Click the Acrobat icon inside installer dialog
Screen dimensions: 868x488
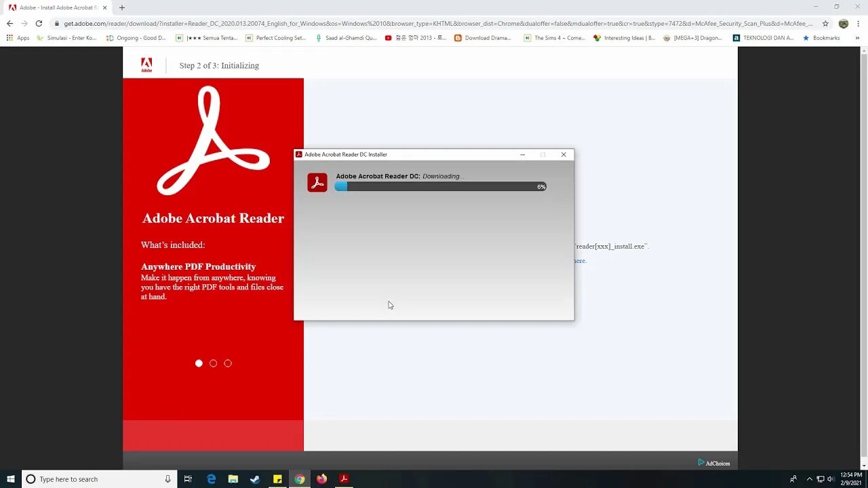tap(317, 182)
